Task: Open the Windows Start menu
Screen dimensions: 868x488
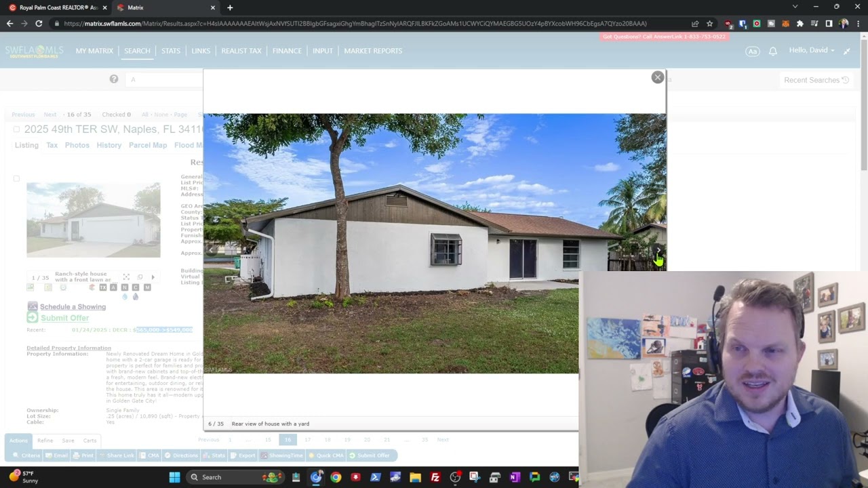Action: (x=174, y=477)
